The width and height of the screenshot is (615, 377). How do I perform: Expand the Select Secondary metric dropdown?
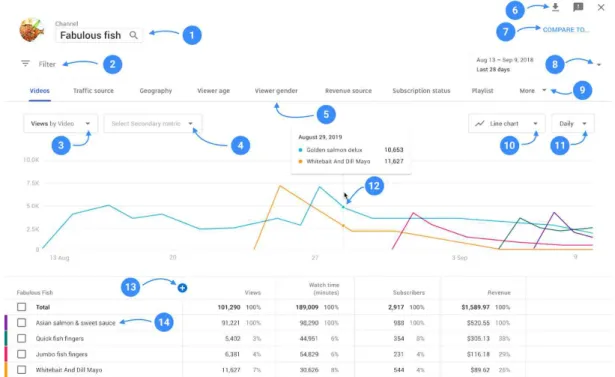(153, 124)
